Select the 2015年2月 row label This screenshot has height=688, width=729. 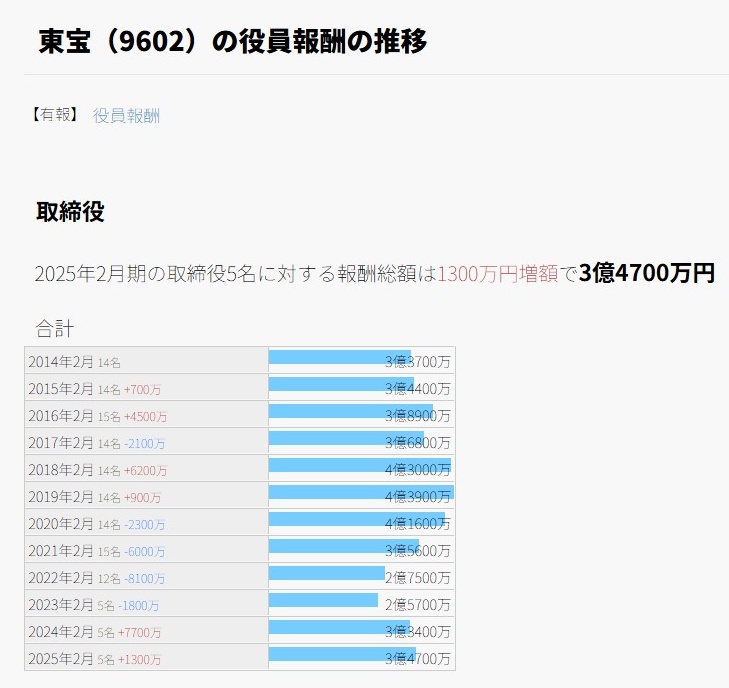coord(60,389)
